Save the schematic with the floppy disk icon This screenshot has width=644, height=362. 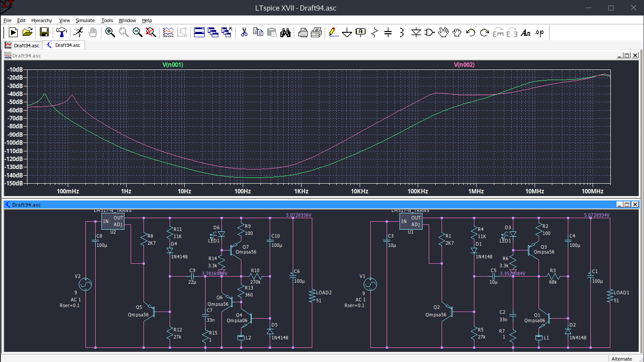(44, 32)
